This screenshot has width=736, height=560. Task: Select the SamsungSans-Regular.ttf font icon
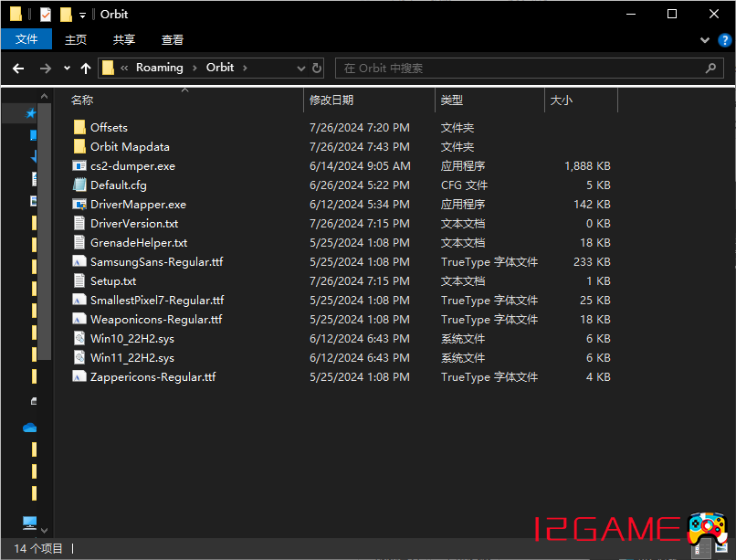click(79, 262)
